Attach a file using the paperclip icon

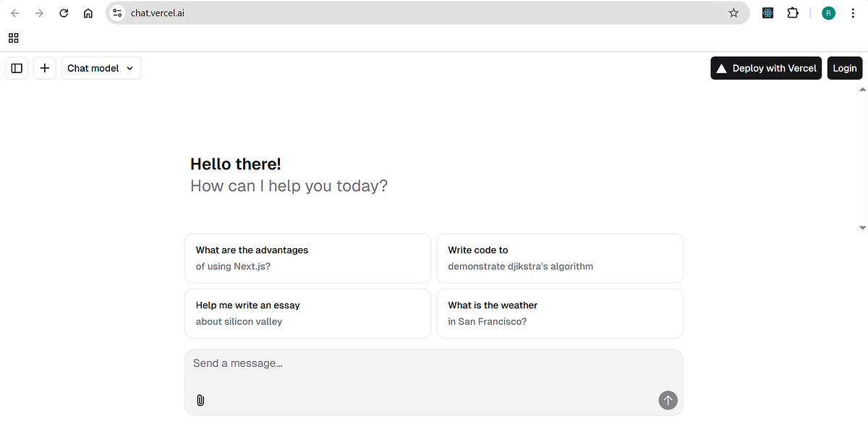(200, 399)
